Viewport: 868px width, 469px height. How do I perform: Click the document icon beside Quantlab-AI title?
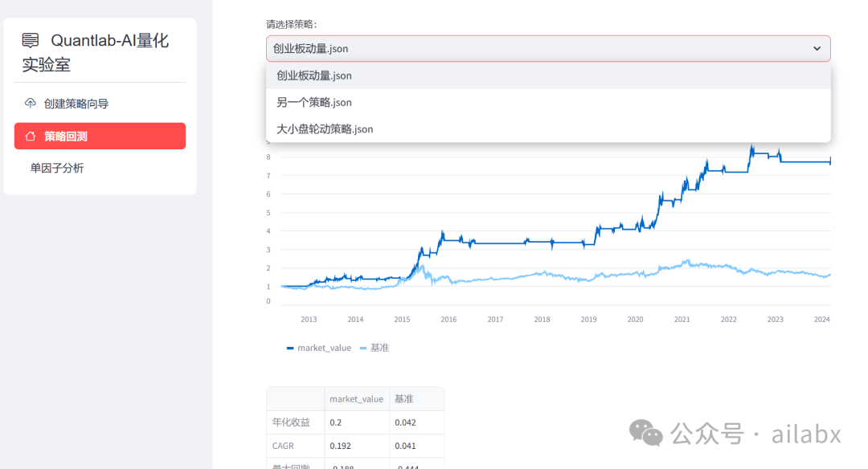point(29,39)
